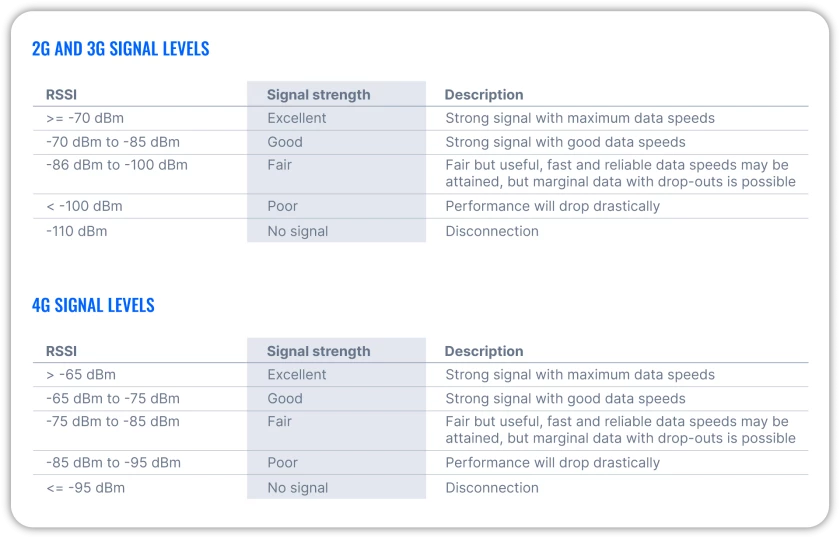The width and height of the screenshot is (840, 538).
Task: Select the "< -100 dBm" RSSI value
Action: pyautogui.click(x=84, y=206)
